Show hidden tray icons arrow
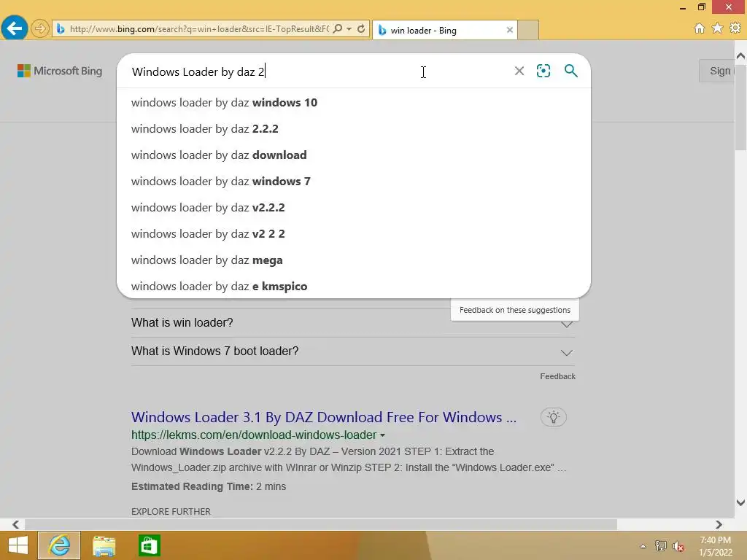747x560 pixels. 643,546
